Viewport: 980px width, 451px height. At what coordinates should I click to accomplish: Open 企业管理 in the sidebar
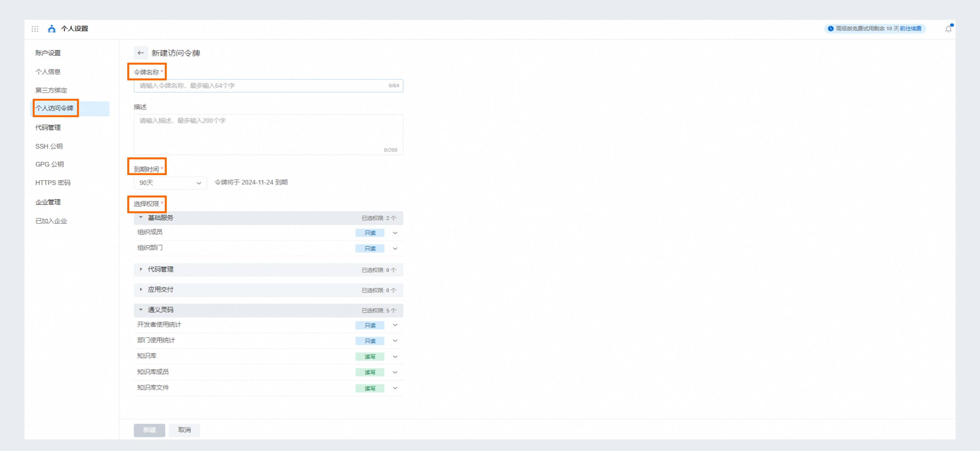tap(48, 202)
